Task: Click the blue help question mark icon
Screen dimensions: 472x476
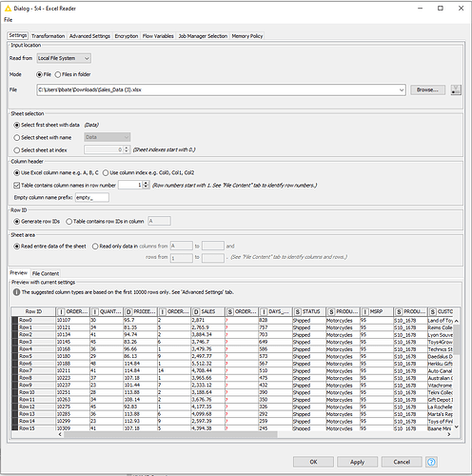Action: pyautogui.click(x=431, y=462)
